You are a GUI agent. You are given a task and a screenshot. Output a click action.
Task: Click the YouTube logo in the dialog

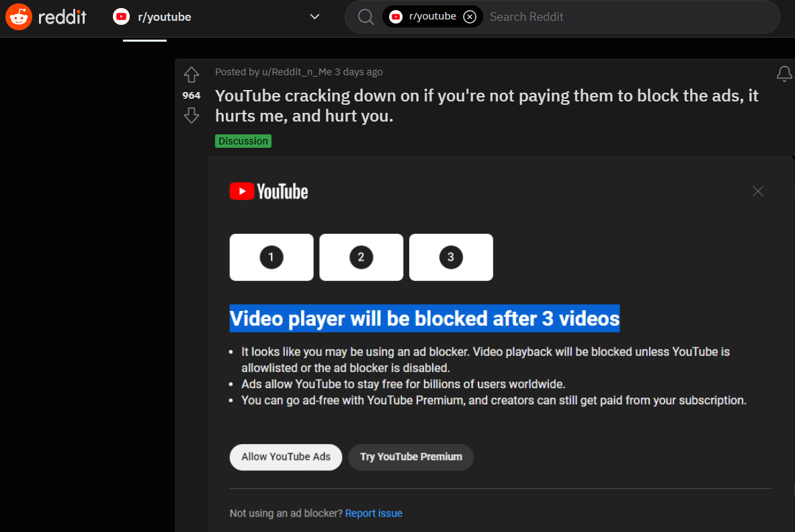(269, 191)
